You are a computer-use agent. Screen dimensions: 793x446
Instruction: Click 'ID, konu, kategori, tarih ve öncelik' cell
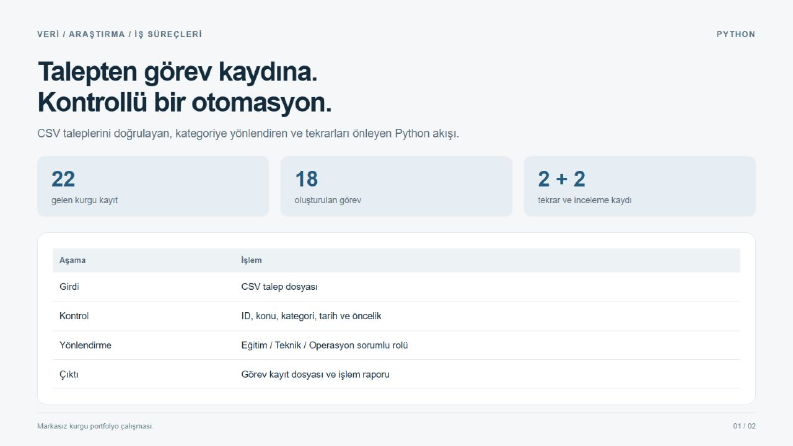(311, 316)
